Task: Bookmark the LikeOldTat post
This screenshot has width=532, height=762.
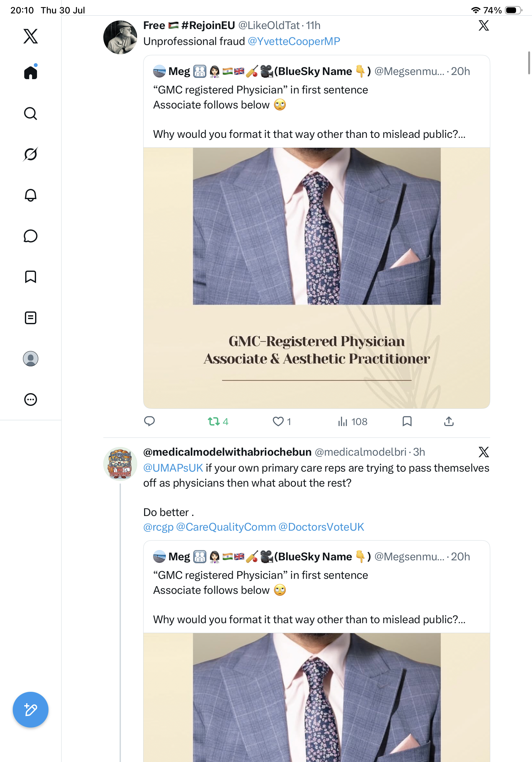Action: pos(407,422)
